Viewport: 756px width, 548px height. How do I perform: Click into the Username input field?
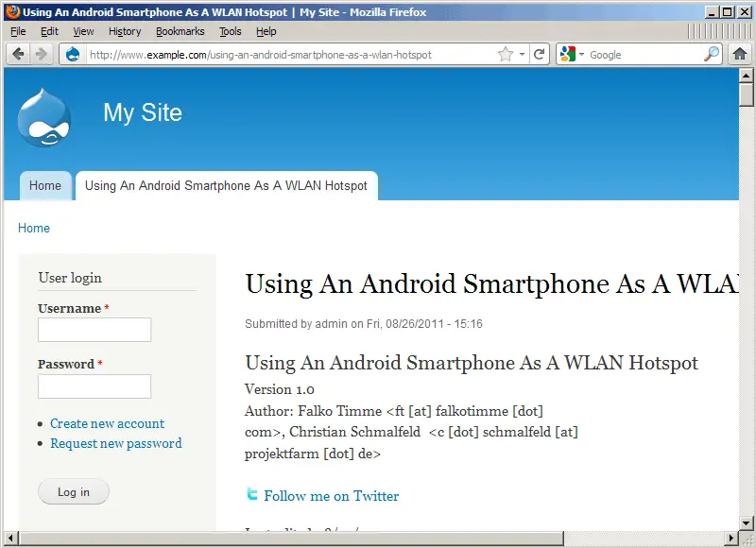coord(94,330)
